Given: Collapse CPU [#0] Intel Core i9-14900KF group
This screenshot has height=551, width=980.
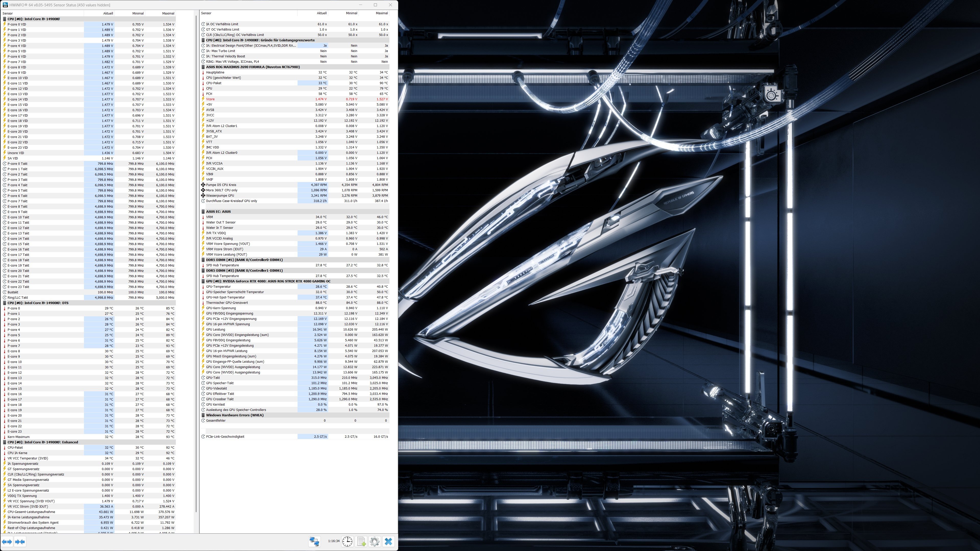Looking at the screenshot, I should [x=33, y=19].
